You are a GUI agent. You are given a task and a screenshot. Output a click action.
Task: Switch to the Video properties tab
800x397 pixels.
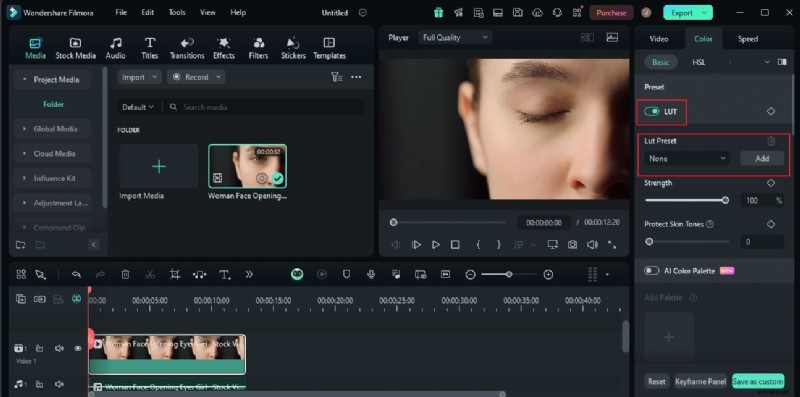pyautogui.click(x=659, y=39)
